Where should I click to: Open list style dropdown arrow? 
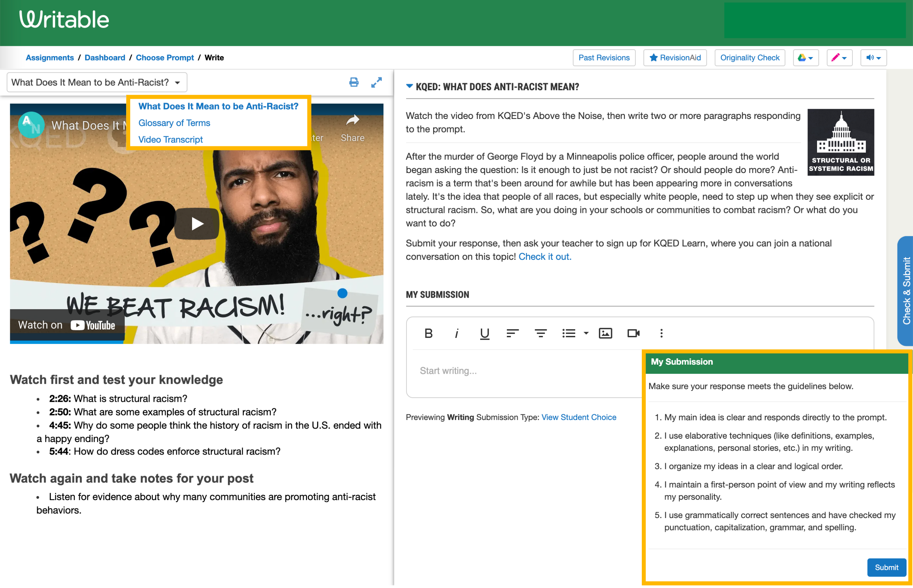click(586, 334)
